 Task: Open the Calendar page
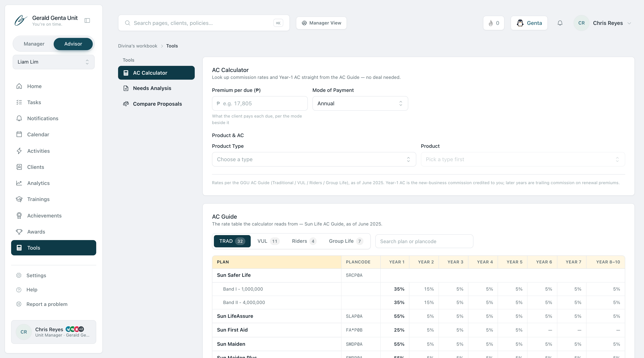53,135
